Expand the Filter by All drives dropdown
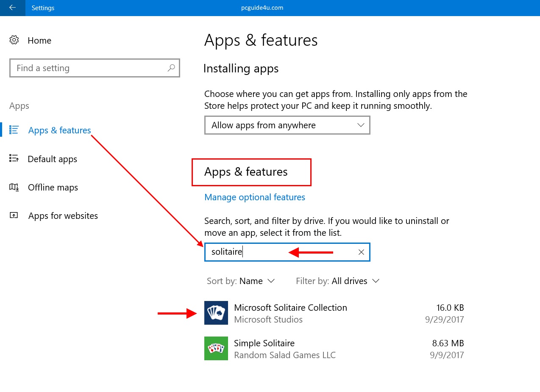540x392 pixels. click(x=355, y=281)
